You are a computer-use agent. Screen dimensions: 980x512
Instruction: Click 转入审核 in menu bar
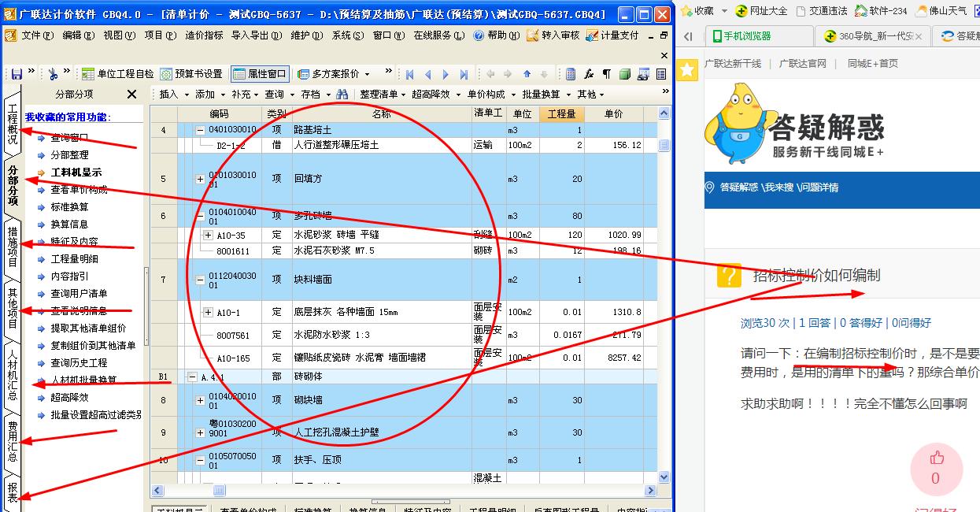click(x=553, y=35)
